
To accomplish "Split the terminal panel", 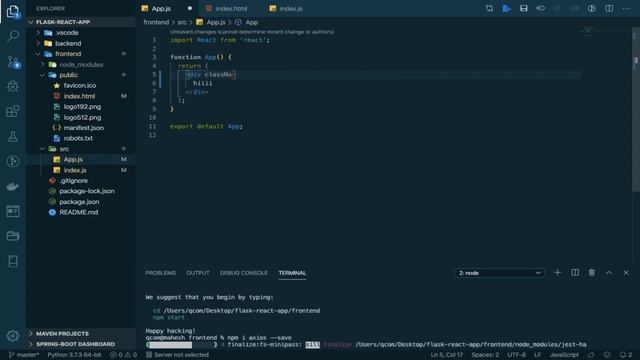I will click(x=575, y=273).
